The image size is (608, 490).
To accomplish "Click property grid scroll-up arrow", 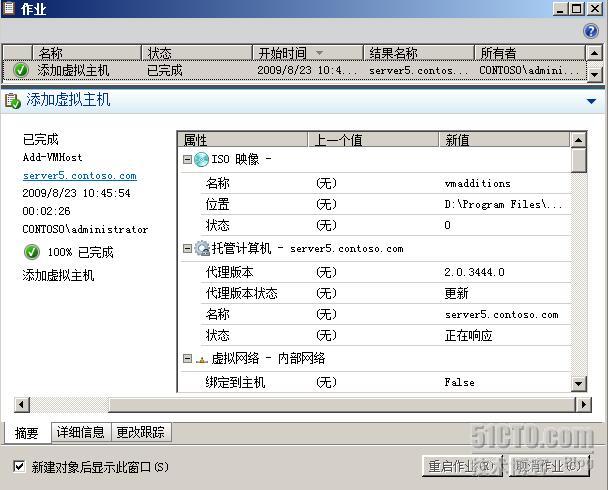I will tap(578, 140).
